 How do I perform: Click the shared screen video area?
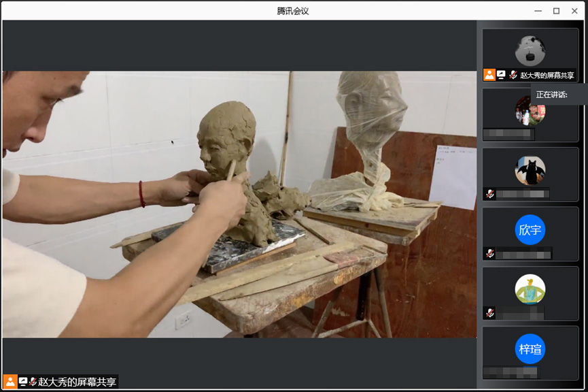[x=239, y=204]
